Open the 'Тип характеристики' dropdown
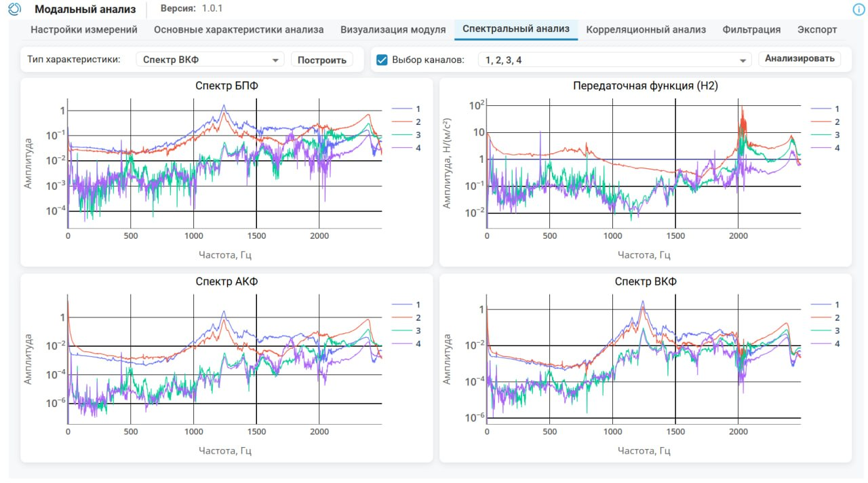 (x=210, y=60)
